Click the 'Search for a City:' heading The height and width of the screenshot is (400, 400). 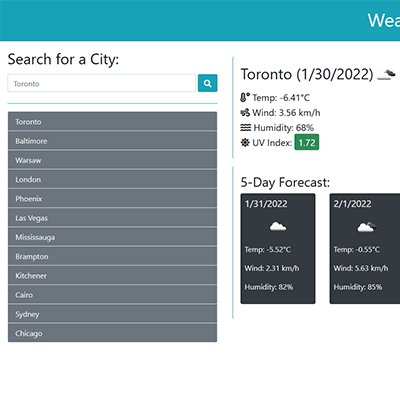(63, 59)
